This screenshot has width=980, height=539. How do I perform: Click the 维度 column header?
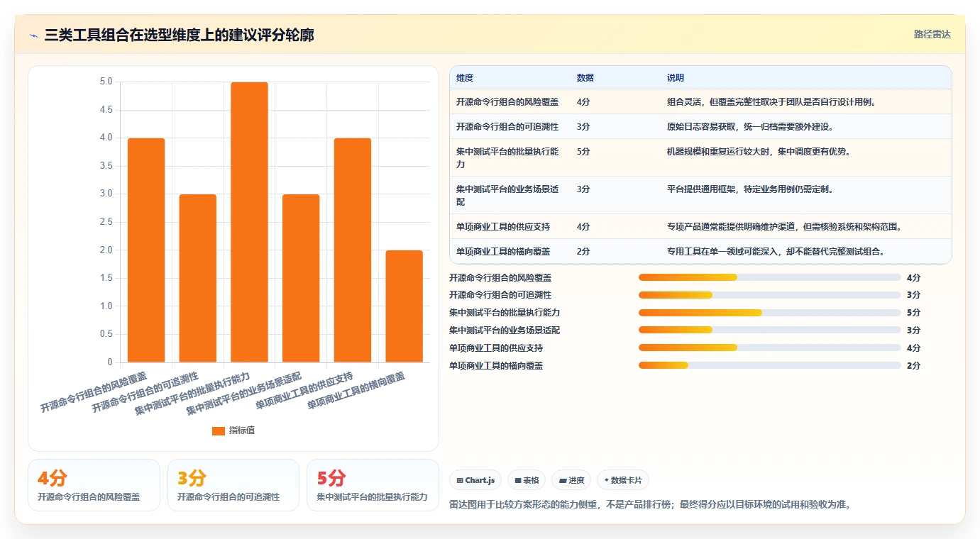pyautogui.click(x=465, y=78)
